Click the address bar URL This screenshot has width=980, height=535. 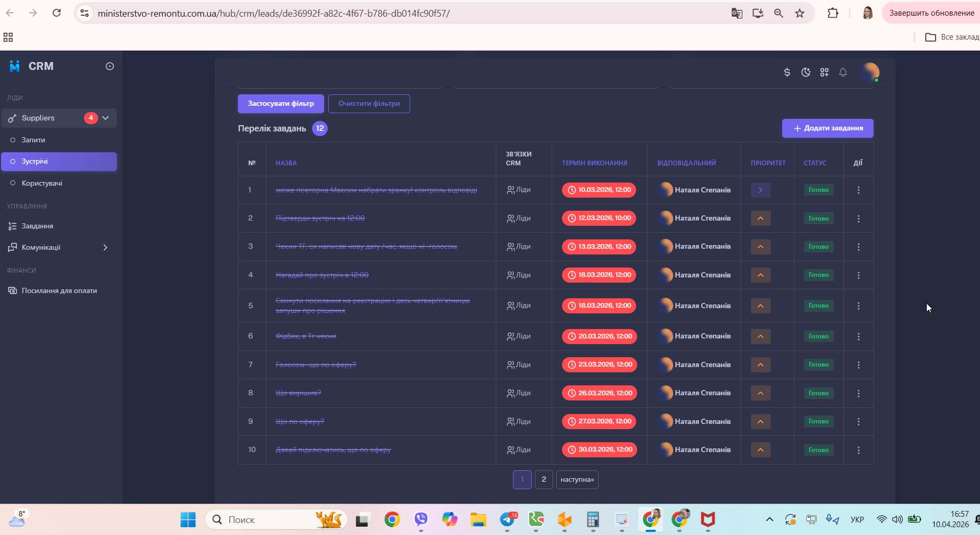pos(273,13)
